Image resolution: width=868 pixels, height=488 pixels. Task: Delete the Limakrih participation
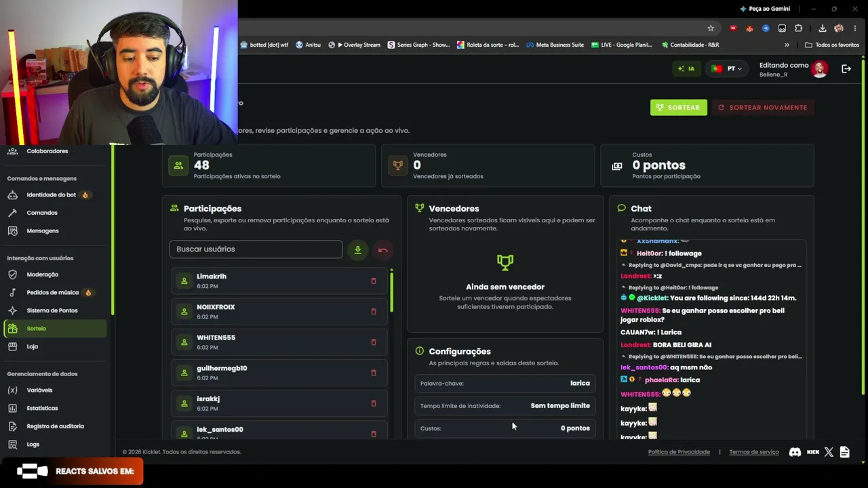[374, 281]
